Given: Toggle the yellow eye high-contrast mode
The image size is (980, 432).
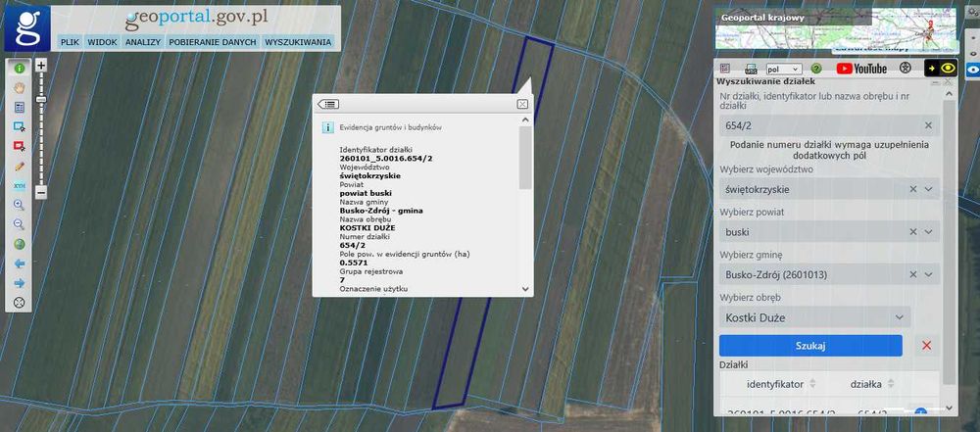Looking at the screenshot, I should click(949, 69).
